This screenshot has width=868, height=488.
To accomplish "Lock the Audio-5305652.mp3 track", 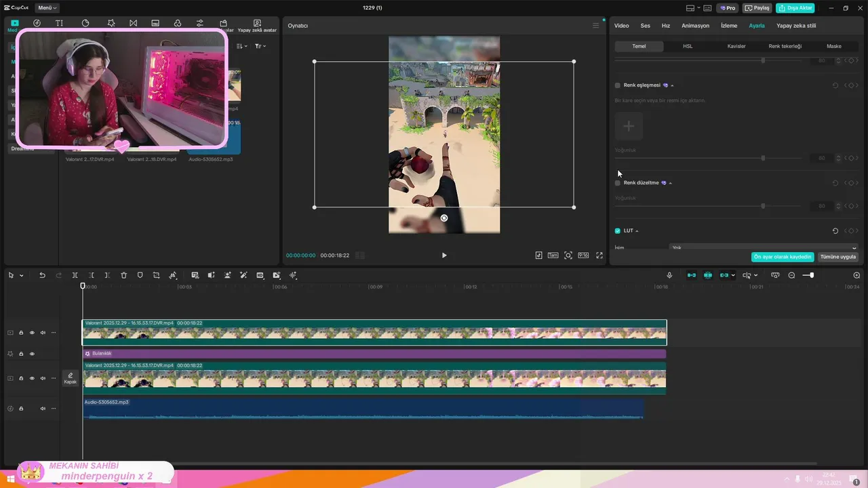I will (21, 409).
